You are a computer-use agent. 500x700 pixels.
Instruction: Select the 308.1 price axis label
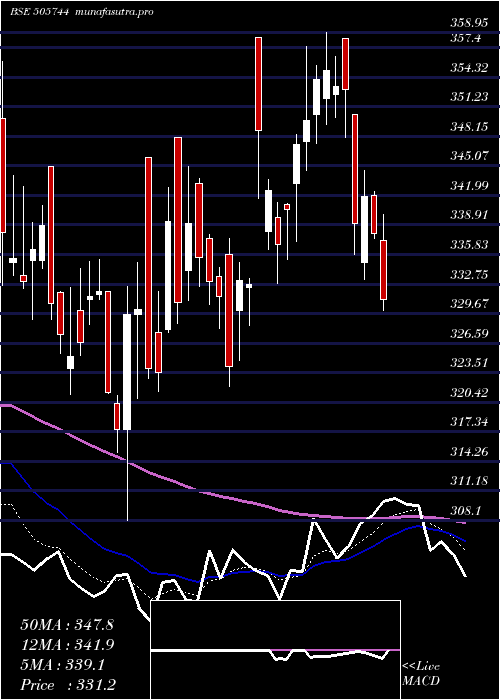point(465,510)
